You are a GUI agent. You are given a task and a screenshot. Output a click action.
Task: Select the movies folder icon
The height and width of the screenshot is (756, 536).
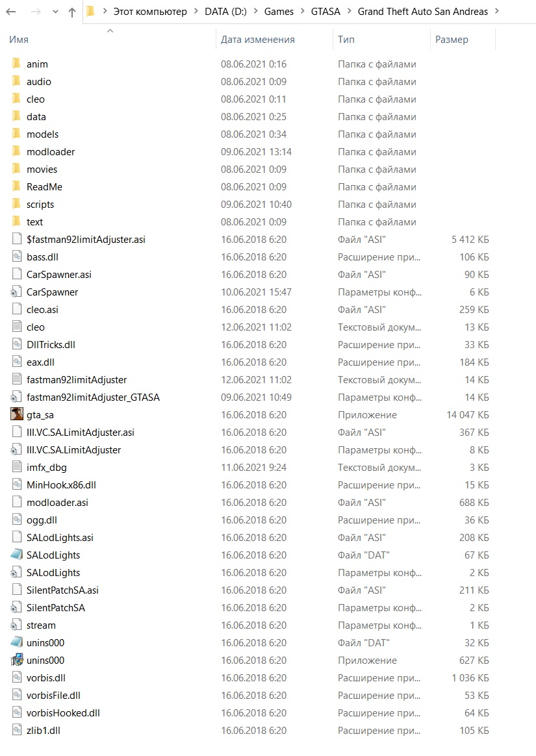point(16,170)
